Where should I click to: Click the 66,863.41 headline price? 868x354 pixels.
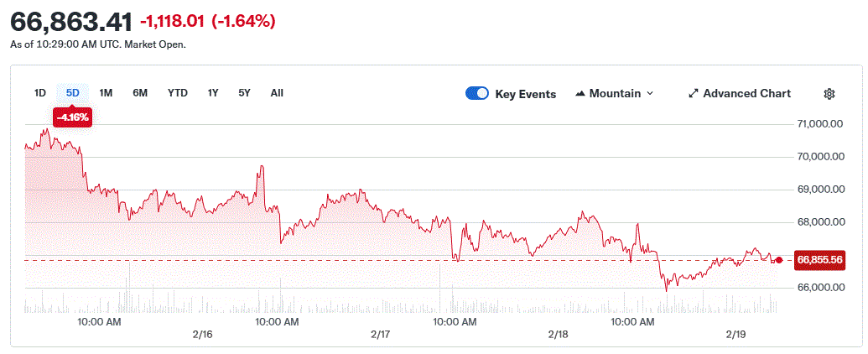(x=71, y=22)
